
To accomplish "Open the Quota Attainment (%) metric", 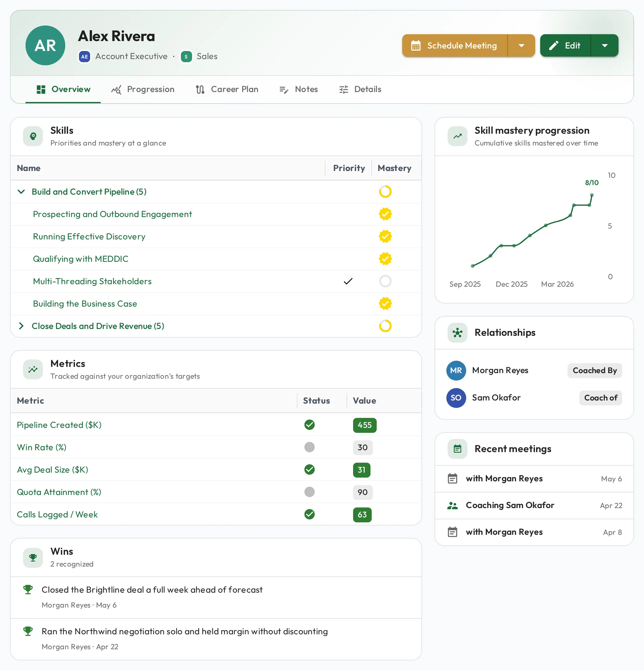I will pos(59,492).
